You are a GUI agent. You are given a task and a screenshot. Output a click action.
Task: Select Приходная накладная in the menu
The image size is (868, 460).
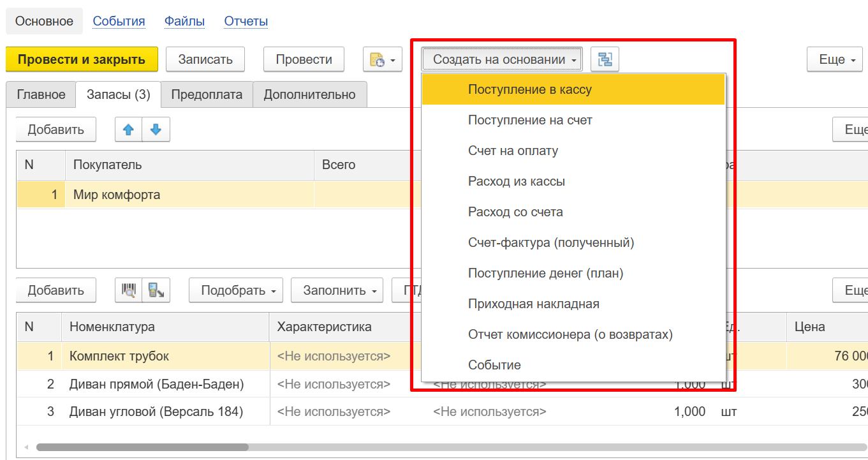click(533, 304)
